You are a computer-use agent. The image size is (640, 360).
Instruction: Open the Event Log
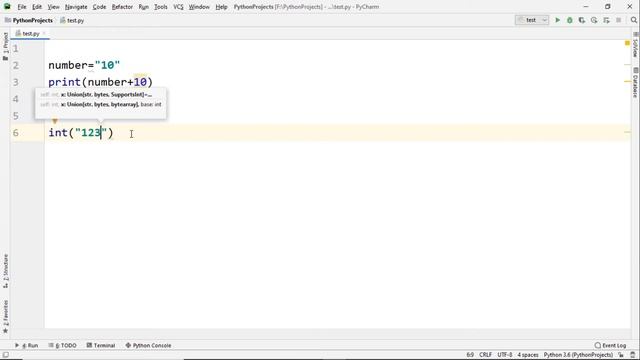610,345
